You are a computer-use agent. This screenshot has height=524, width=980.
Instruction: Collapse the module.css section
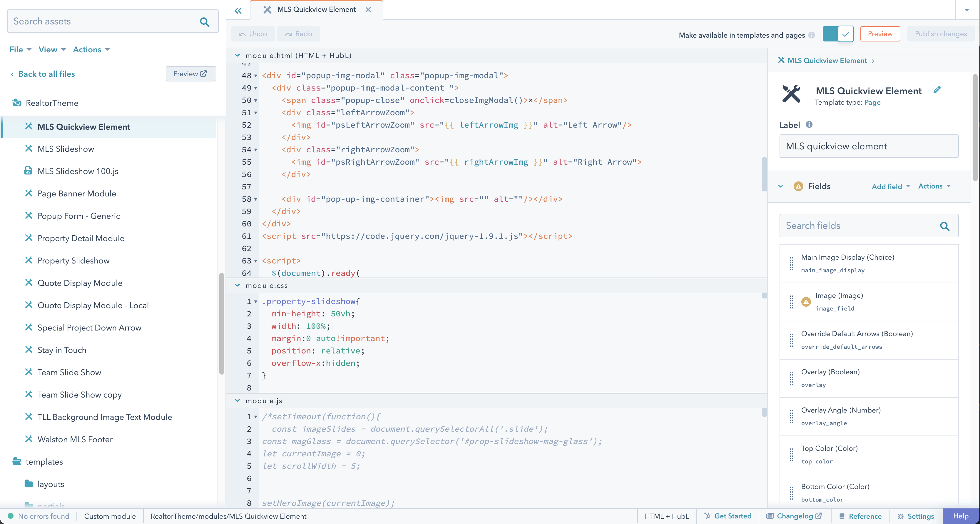pos(238,286)
